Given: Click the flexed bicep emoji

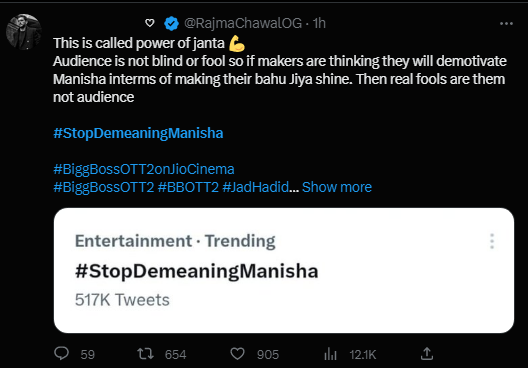Looking at the screenshot, I should (x=237, y=43).
